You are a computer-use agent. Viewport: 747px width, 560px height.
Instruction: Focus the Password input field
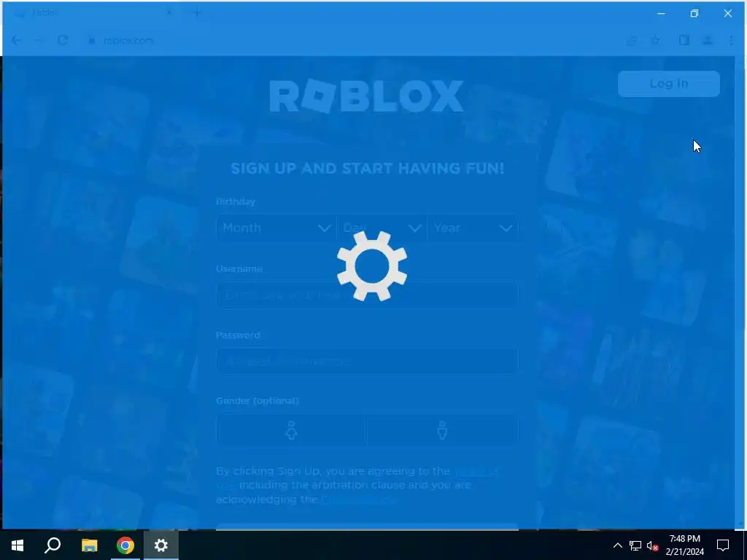[x=368, y=362]
